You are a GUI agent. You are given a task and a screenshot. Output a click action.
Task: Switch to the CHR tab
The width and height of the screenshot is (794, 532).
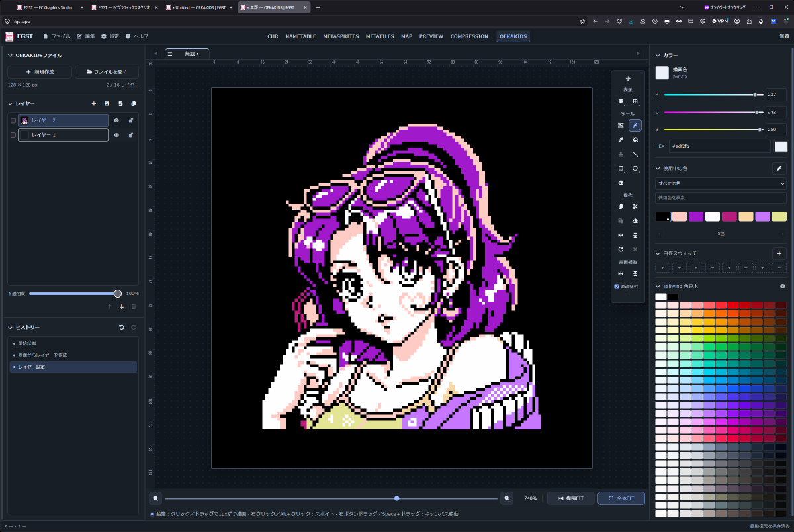click(x=273, y=36)
